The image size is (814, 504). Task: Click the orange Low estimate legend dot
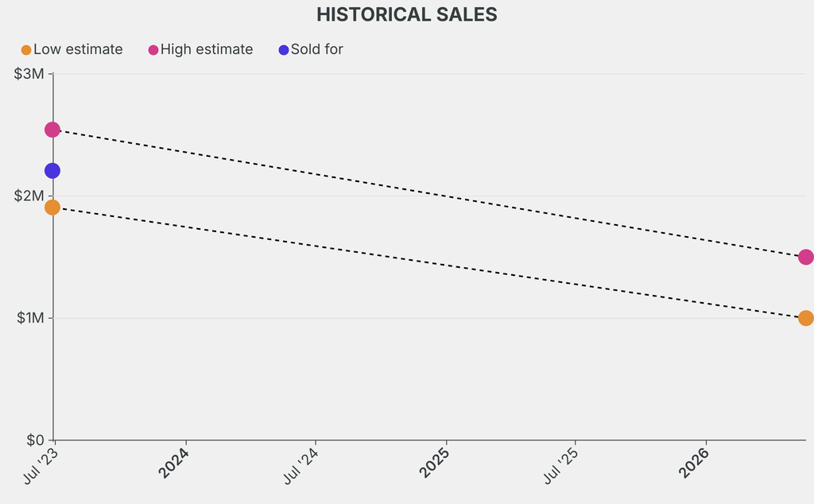[26, 50]
